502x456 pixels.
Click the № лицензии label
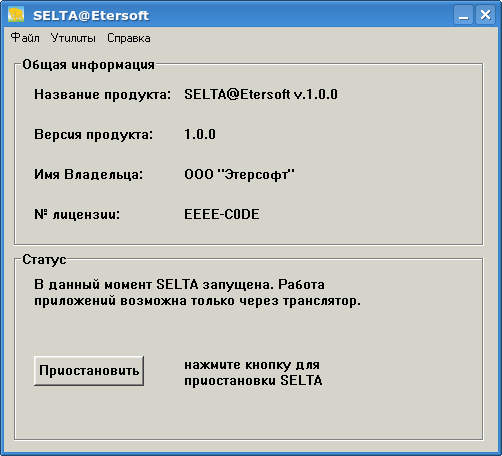pos(77,215)
